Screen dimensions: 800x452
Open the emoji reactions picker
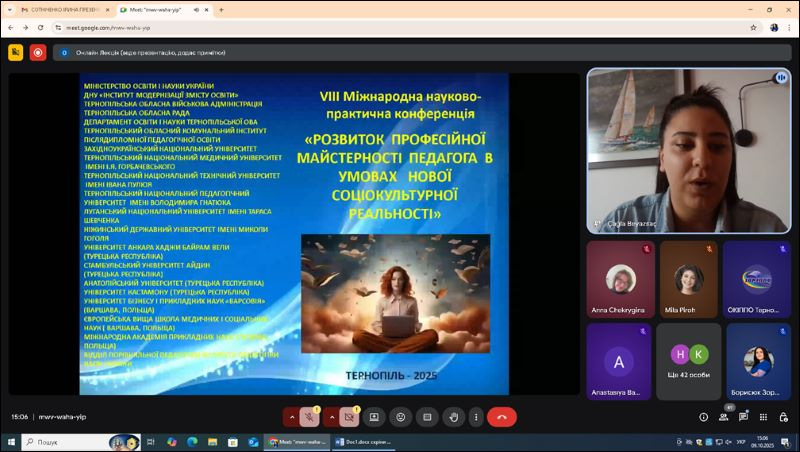(401, 417)
